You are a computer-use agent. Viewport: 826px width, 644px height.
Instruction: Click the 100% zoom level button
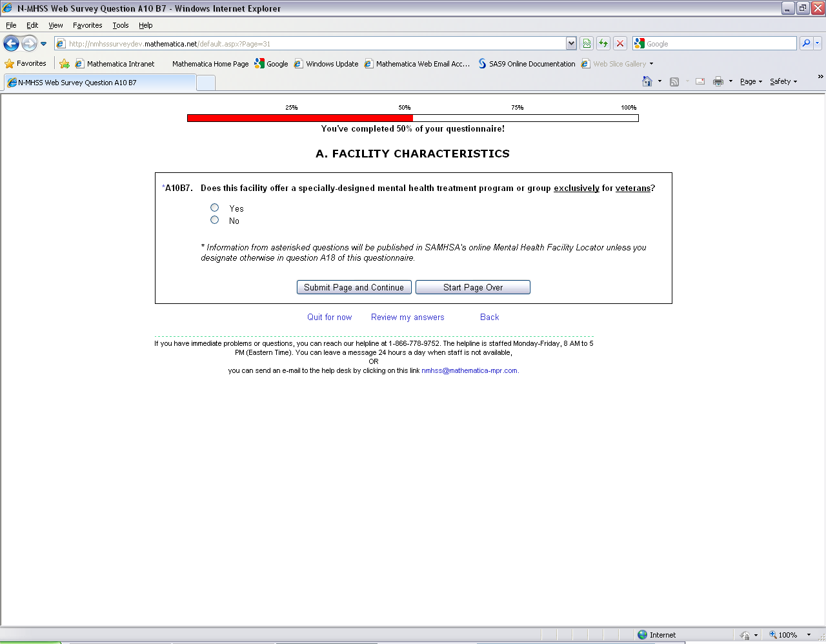point(783,635)
